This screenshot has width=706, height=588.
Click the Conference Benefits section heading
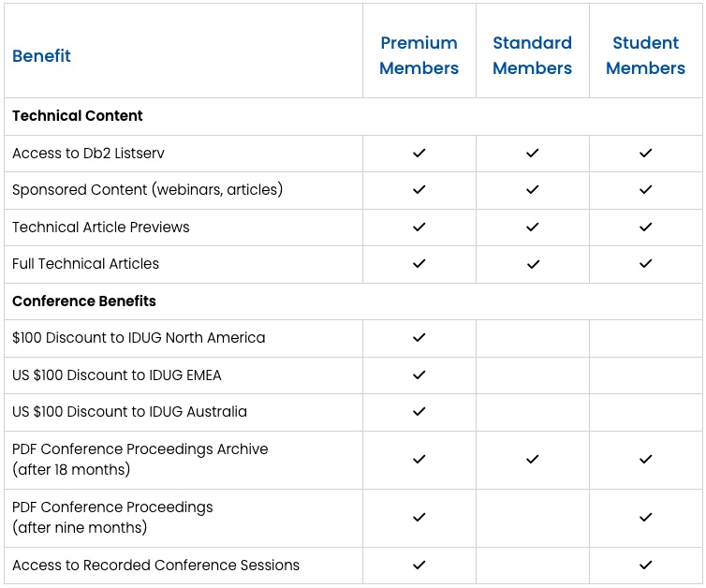(84, 301)
